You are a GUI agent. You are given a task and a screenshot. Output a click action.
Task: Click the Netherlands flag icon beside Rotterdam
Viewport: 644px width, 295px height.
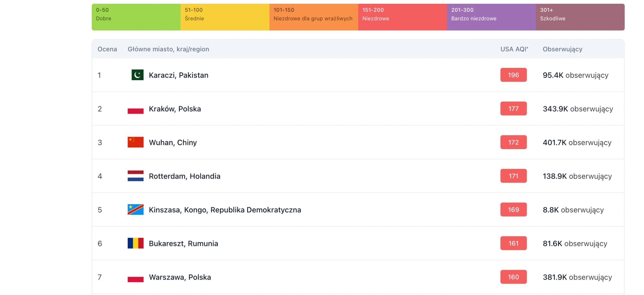point(136,176)
